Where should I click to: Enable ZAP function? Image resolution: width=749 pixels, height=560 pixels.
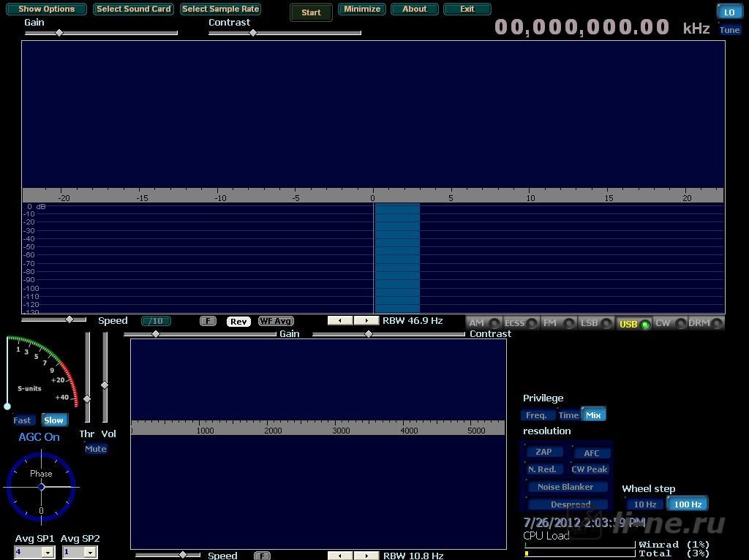[543, 452]
